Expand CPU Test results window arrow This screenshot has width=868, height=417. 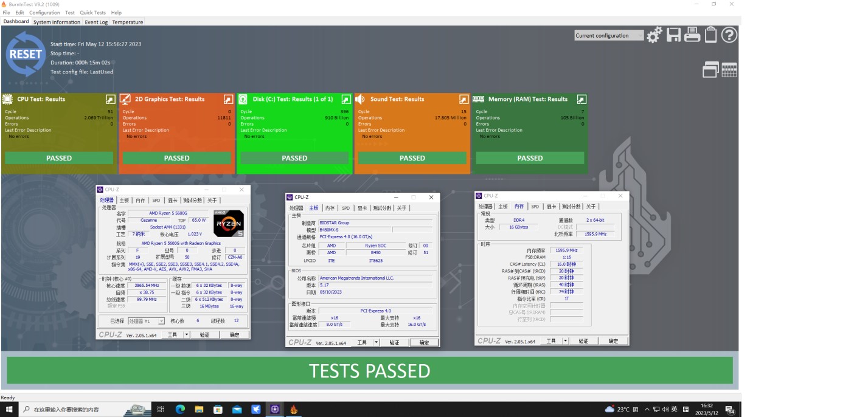click(110, 99)
